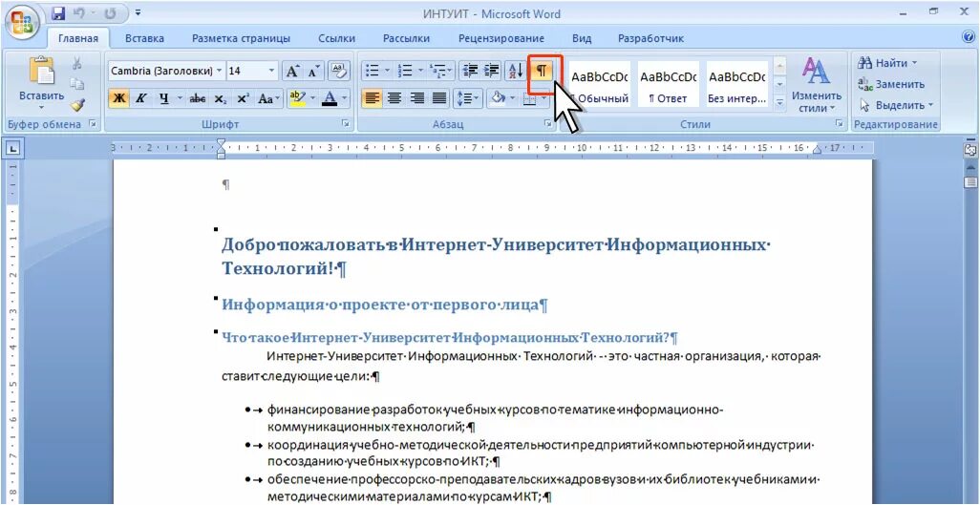Switch to the Вид tab
The image size is (980, 505).
point(582,39)
